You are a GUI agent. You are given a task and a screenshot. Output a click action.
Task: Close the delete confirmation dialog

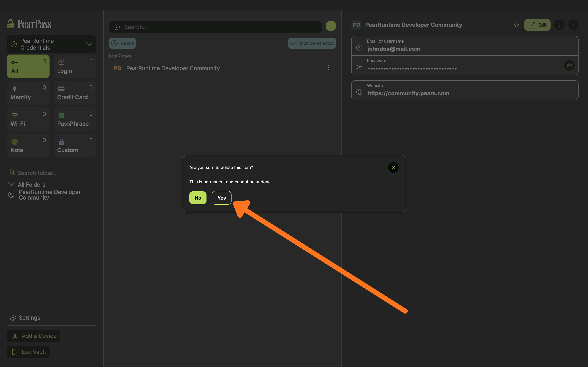393,167
